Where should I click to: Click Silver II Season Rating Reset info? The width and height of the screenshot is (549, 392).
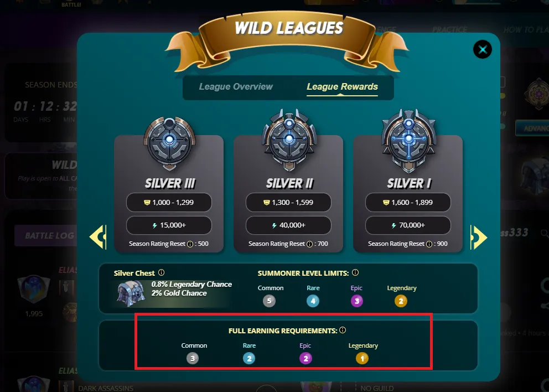click(x=309, y=244)
